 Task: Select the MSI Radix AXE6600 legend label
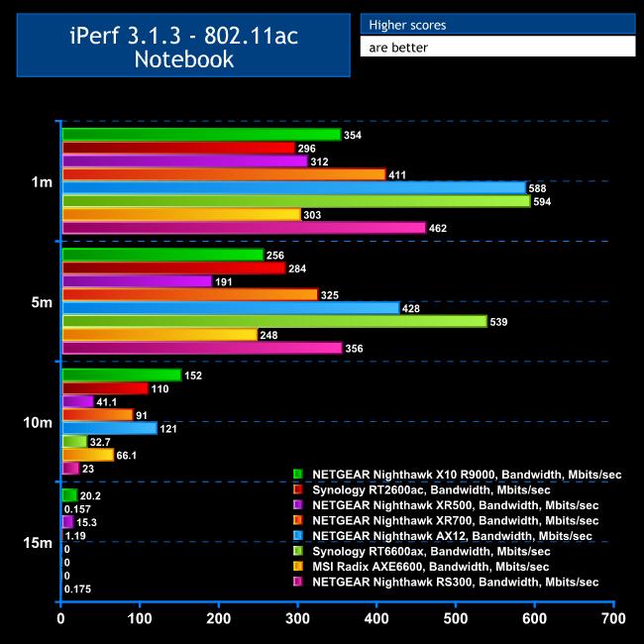[x=430, y=567]
